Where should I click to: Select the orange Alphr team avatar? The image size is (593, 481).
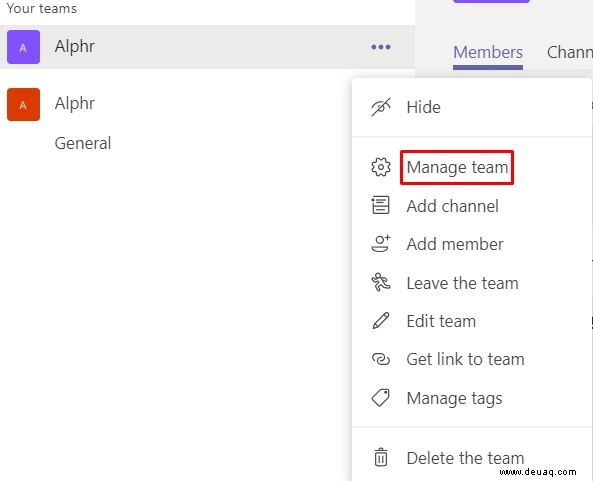coord(23,104)
